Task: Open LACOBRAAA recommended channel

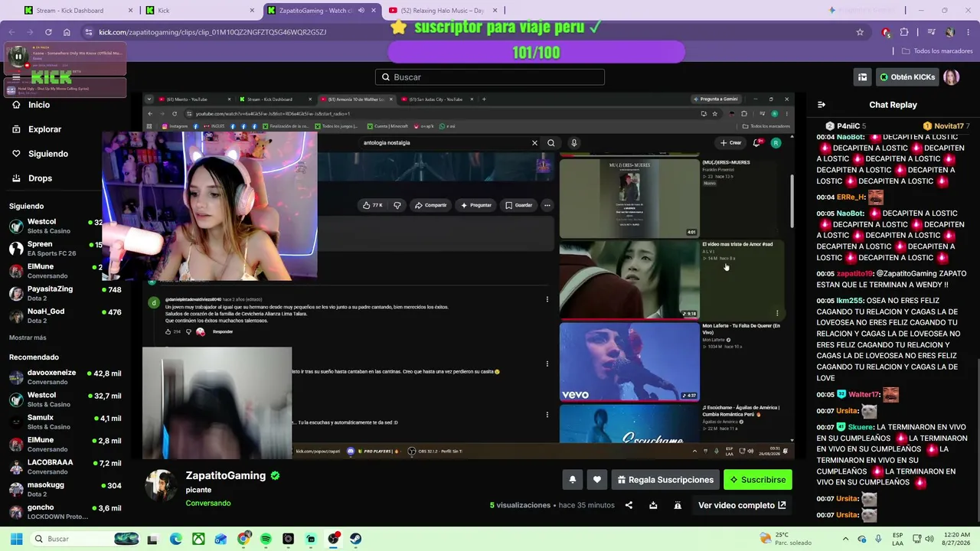Action: 64,467
